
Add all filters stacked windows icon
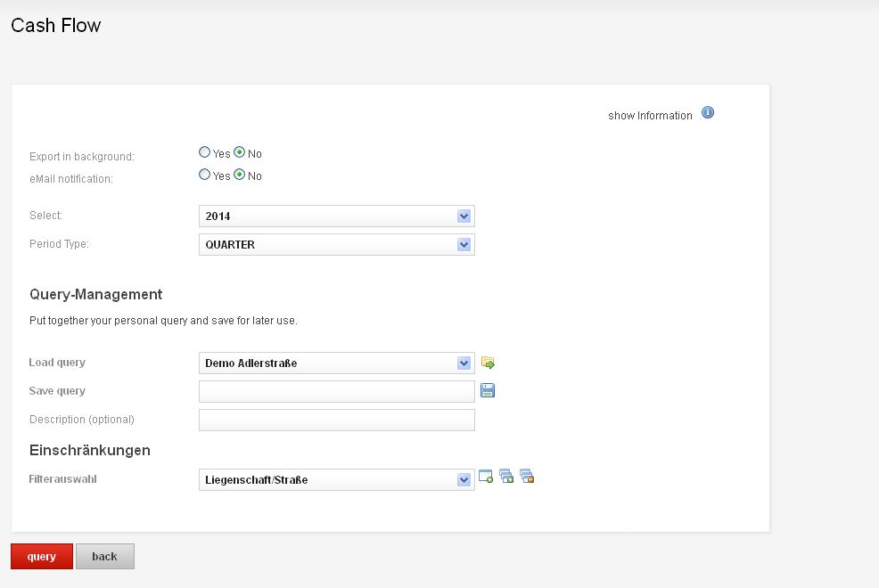(x=506, y=477)
